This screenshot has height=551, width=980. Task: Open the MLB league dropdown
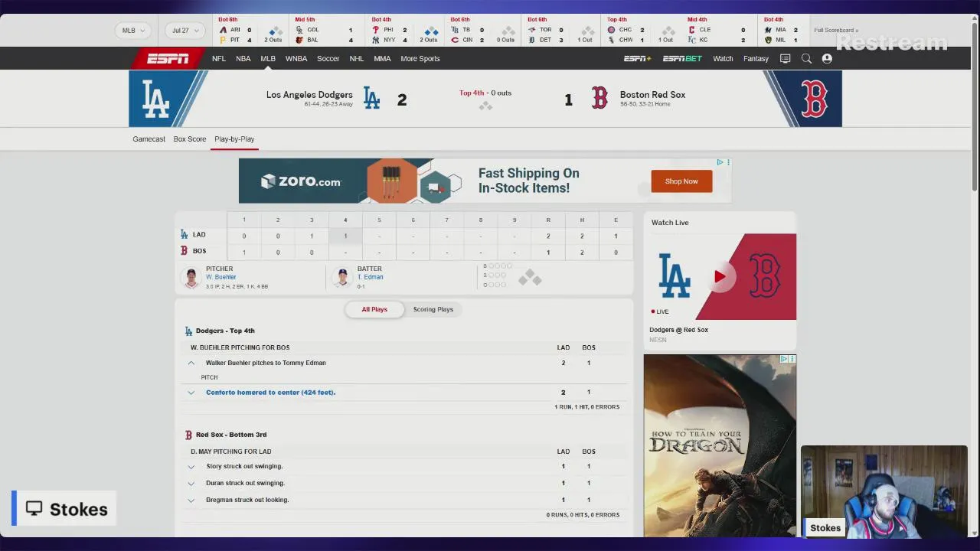(x=133, y=31)
